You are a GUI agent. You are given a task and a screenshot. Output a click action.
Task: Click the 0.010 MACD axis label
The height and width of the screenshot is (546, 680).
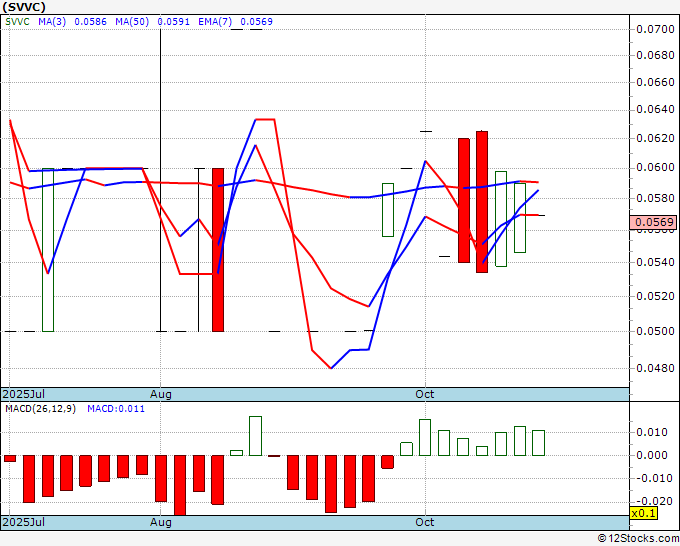click(652, 432)
